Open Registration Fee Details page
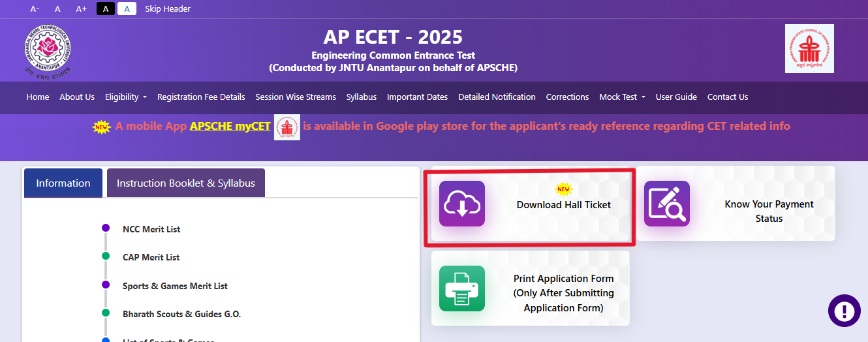This screenshot has height=342, width=868. 201,97
